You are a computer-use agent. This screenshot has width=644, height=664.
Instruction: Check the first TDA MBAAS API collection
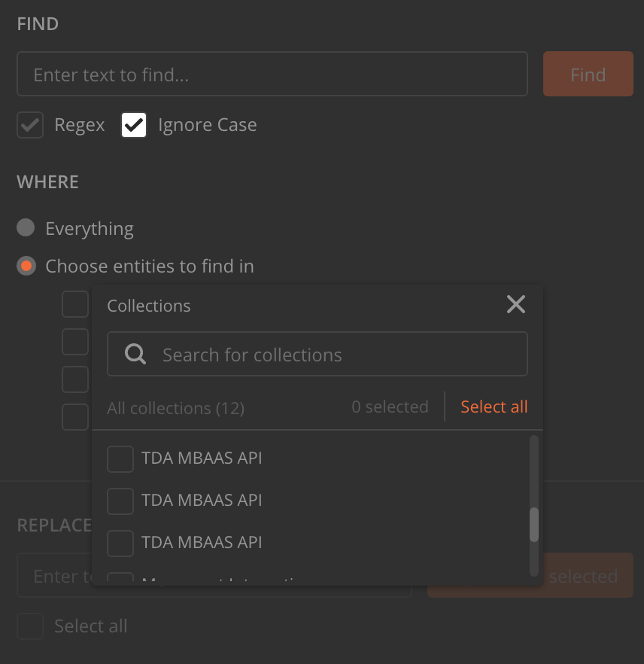pos(120,458)
